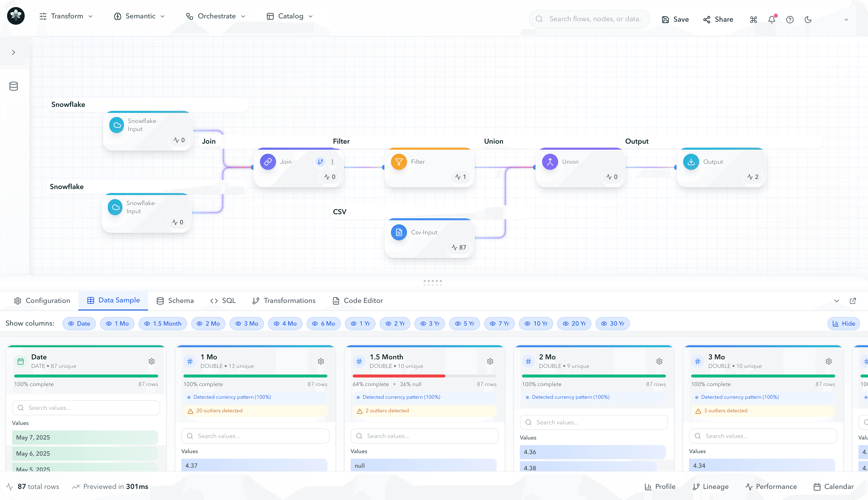The image size is (868, 500).
Task: Click the Save button
Action: [675, 20]
